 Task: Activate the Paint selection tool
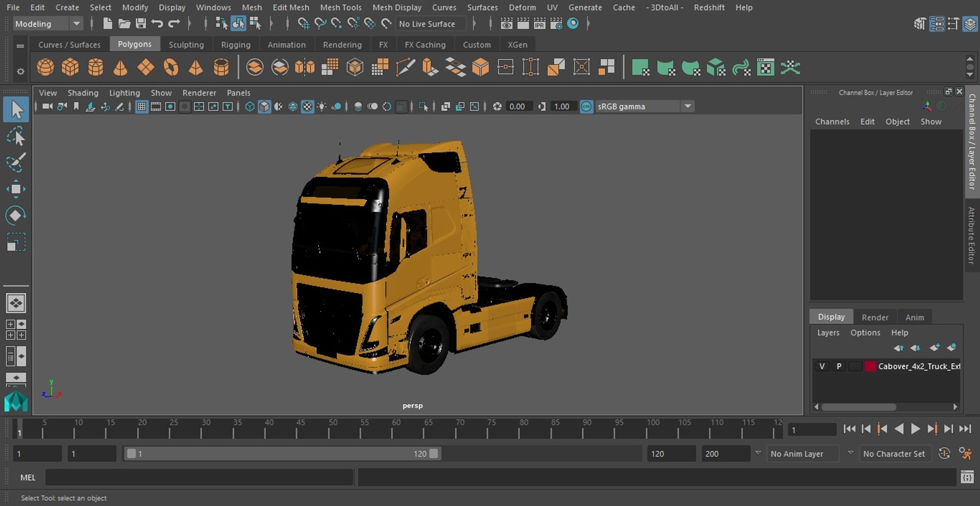coord(16,163)
